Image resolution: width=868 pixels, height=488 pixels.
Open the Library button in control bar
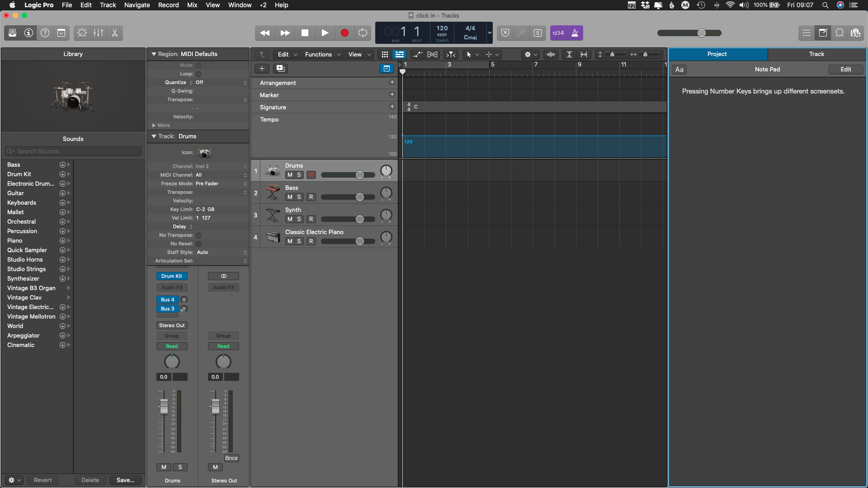pyautogui.click(x=12, y=33)
